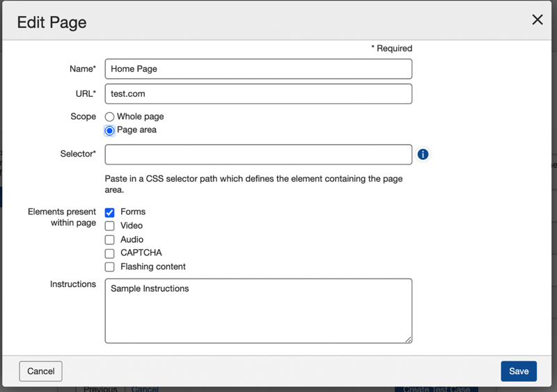Image resolution: width=557 pixels, height=392 pixels.
Task: Click the Previous link behind the dialog
Action: pyautogui.click(x=101, y=389)
